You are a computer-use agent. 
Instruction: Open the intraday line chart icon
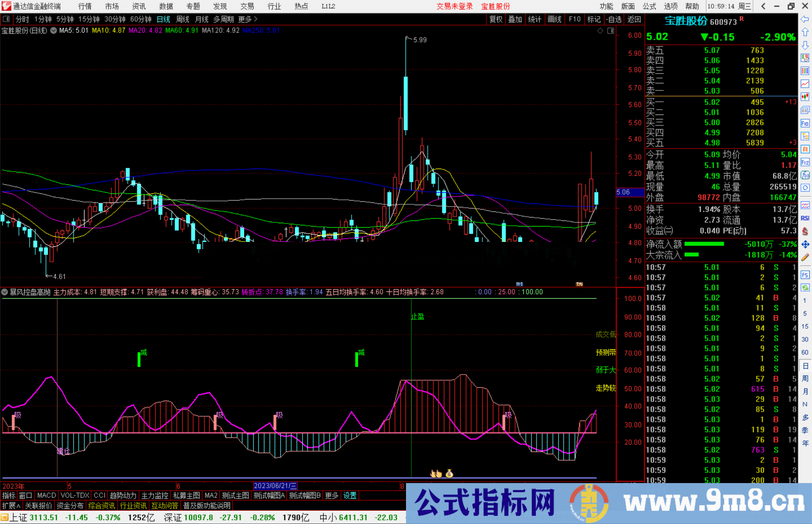[805, 84]
